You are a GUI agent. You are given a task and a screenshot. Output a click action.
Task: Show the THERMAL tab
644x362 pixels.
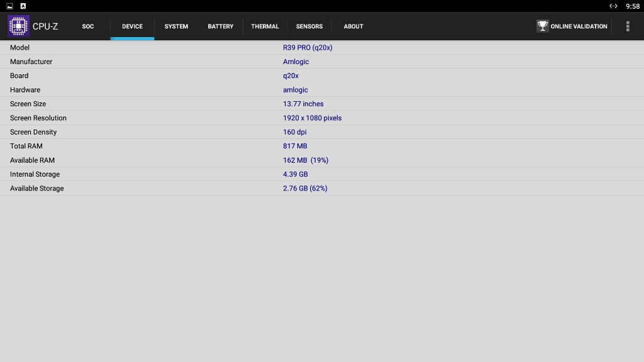(x=265, y=26)
